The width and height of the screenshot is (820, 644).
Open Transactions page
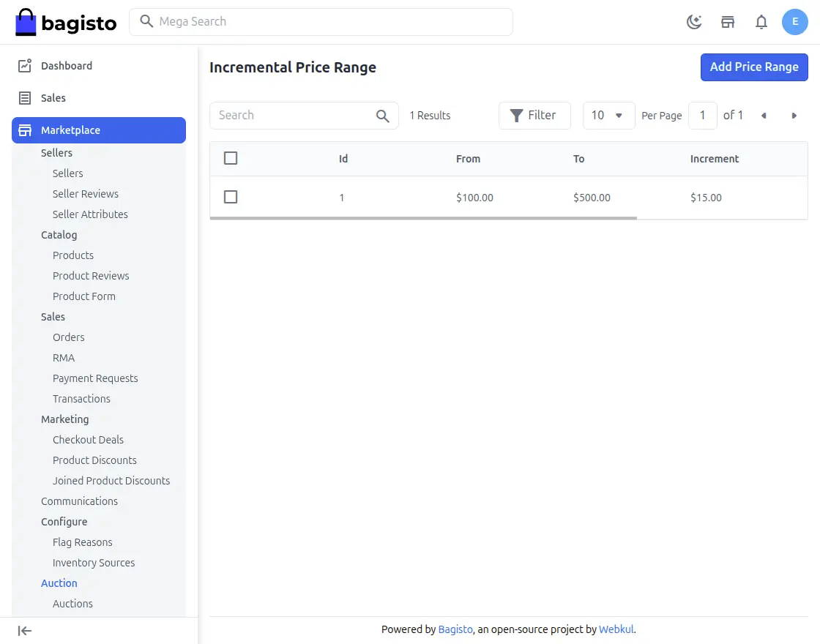point(81,399)
